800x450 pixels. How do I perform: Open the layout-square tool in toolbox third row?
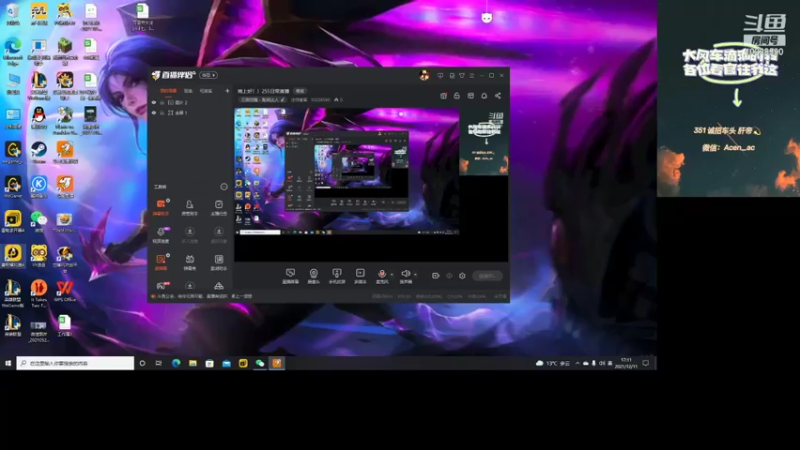(219, 262)
